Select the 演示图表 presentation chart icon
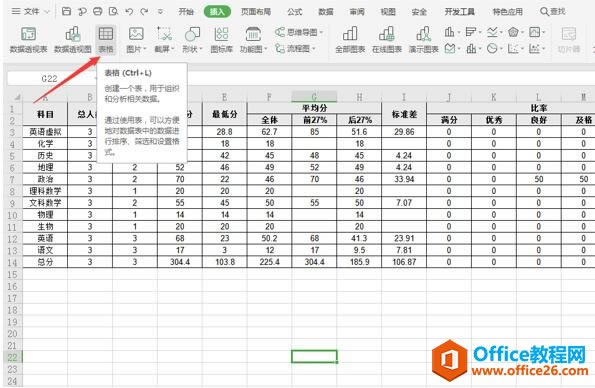This screenshot has height=388, width=595. point(423,39)
